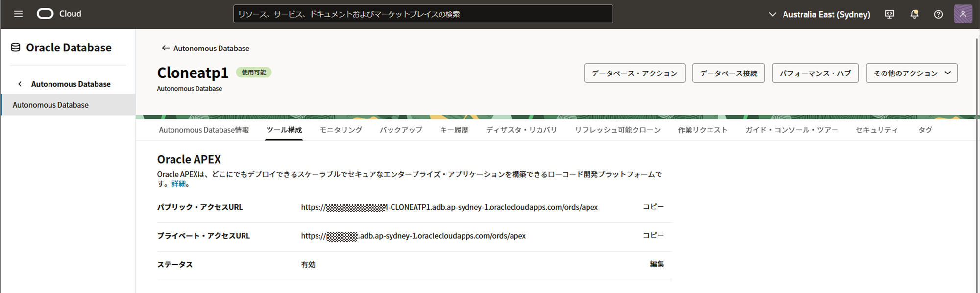Click the Oracle Cloud logo

pyautogui.click(x=59, y=14)
